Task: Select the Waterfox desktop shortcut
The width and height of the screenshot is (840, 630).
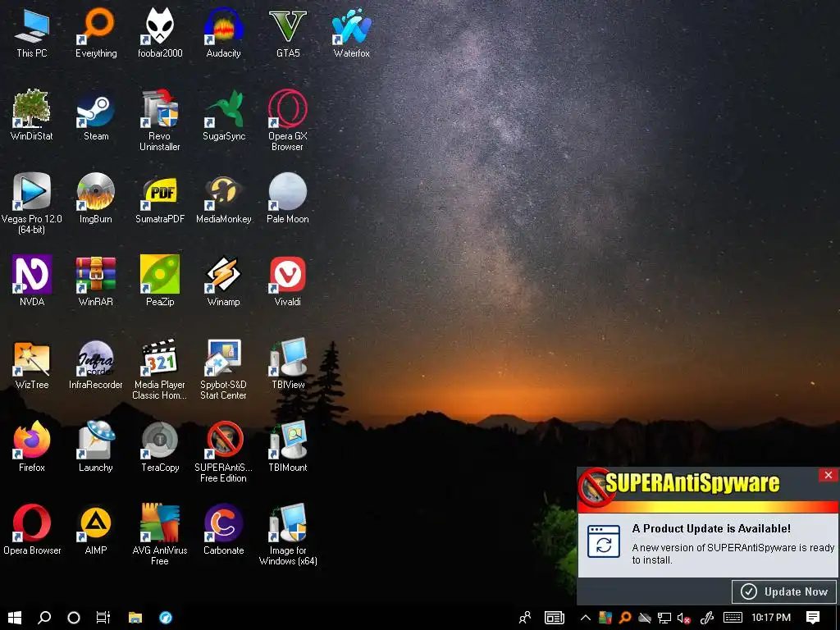Action: click(x=351, y=32)
